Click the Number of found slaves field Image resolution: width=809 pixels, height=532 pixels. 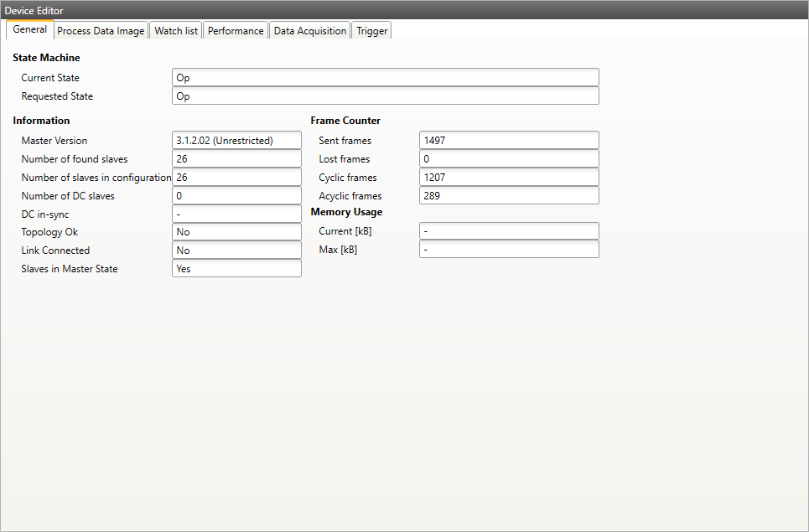[x=236, y=159]
